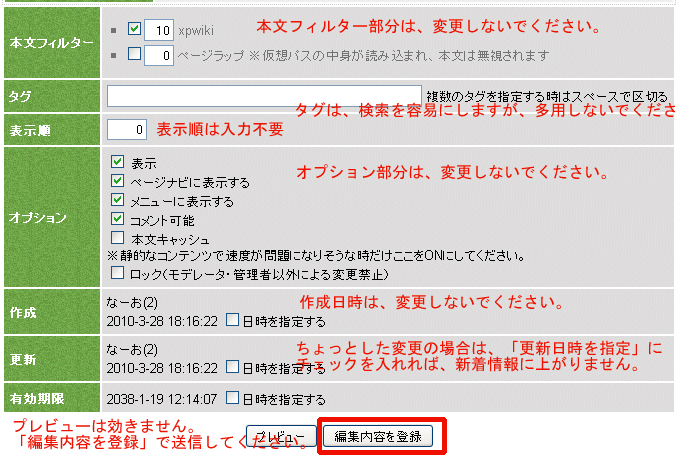Disable the コメント可能 checkbox
Screen dimensions: 680x456
coord(118,219)
